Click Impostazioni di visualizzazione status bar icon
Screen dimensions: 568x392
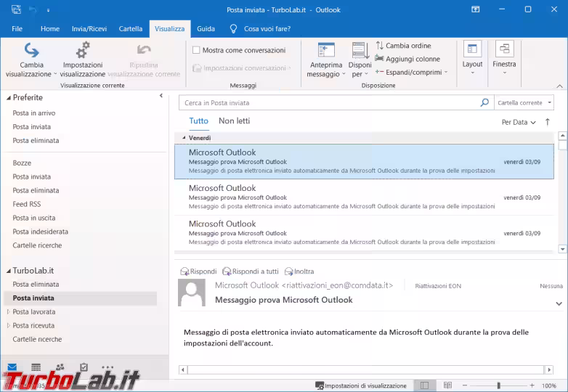point(320,386)
